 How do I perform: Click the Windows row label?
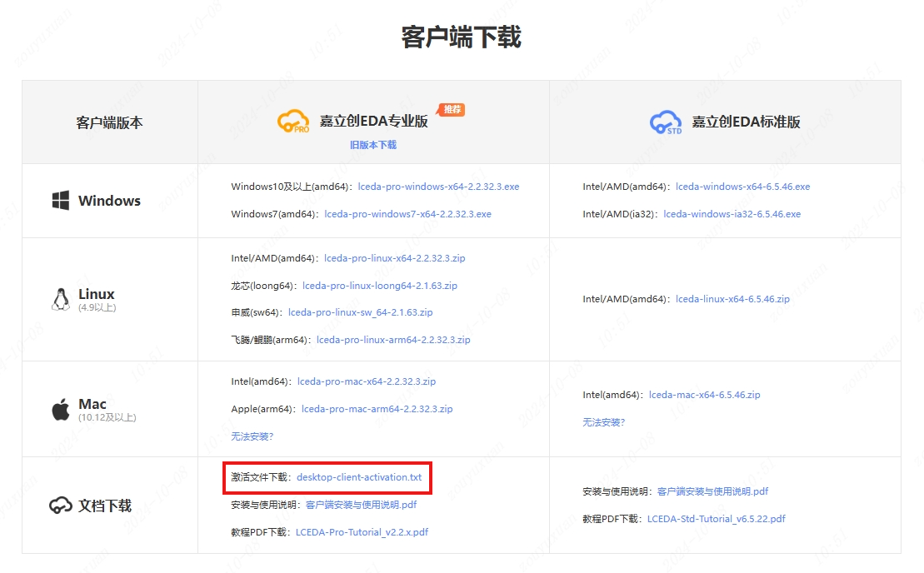pos(110,201)
